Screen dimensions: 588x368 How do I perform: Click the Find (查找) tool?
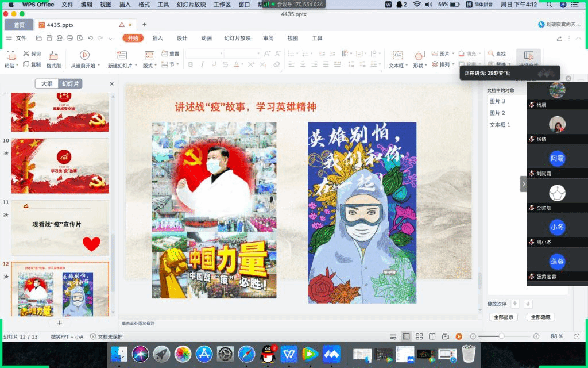[x=497, y=53]
